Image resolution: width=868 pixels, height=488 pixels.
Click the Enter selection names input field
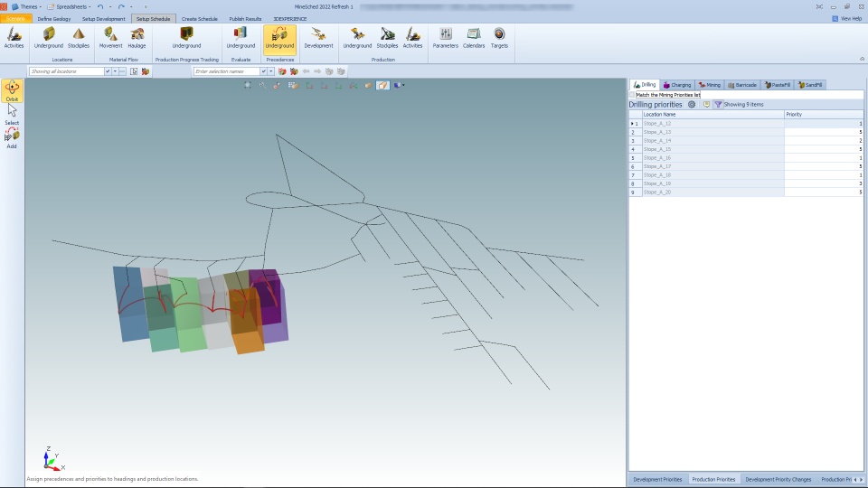[226, 71]
